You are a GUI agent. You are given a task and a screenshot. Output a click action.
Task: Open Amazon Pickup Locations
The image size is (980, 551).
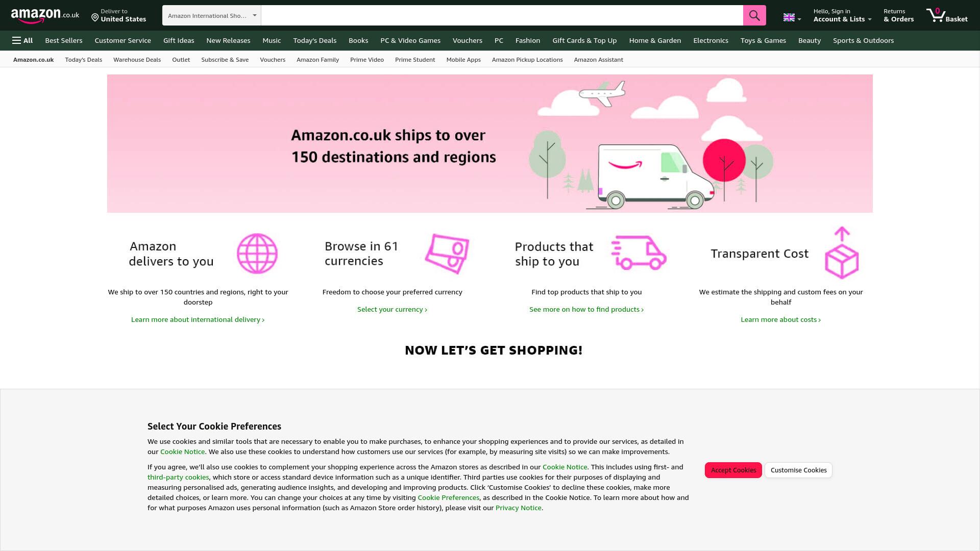pos(527,60)
